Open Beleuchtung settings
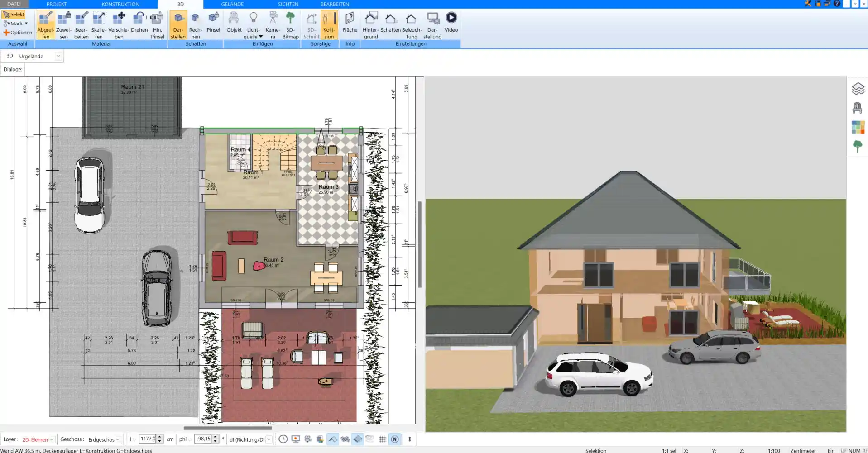 [412, 25]
